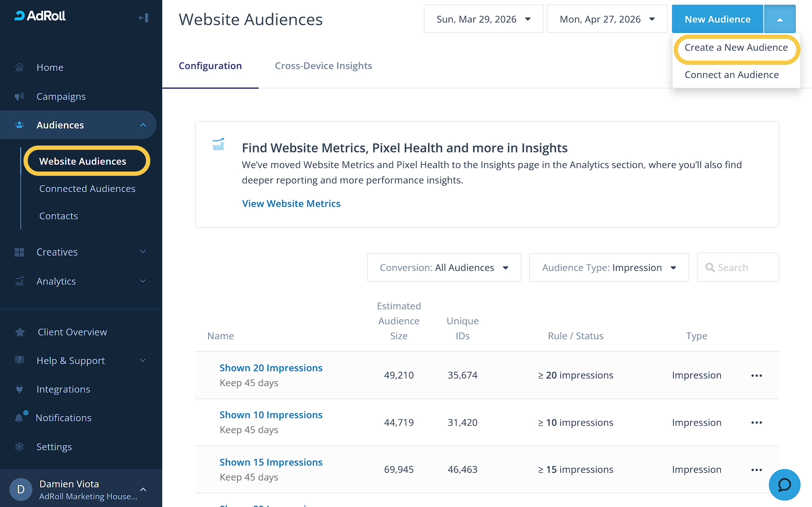Open the Conversion: All Audiences dropdown
Image resolution: width=812 pixels, height=507 pixels.
(444, 268)
